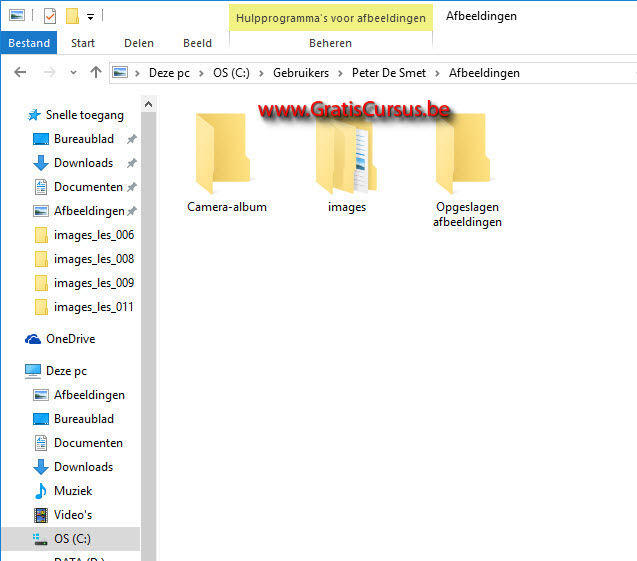Click the navigation pane vertical scrollbar track

149,337
